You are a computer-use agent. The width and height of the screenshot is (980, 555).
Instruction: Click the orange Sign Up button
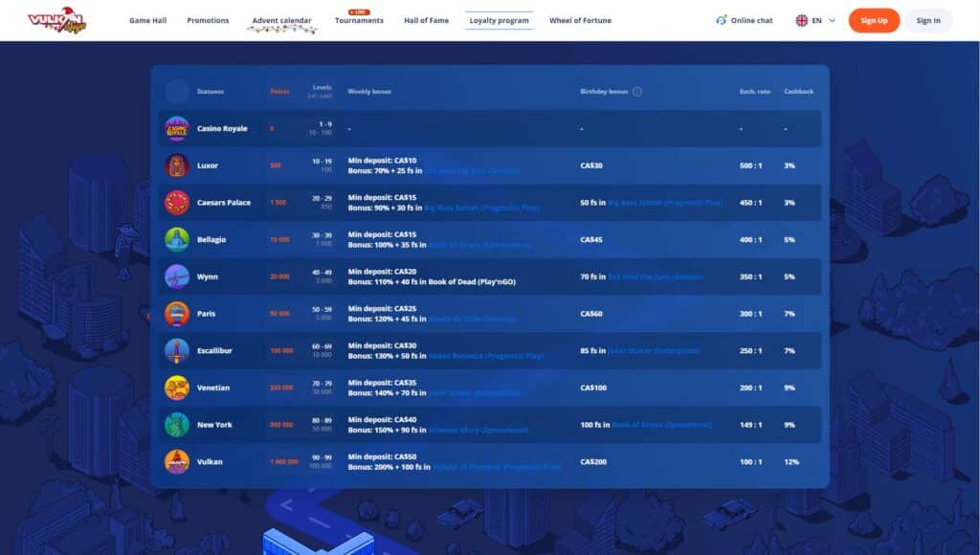point(874,21)
